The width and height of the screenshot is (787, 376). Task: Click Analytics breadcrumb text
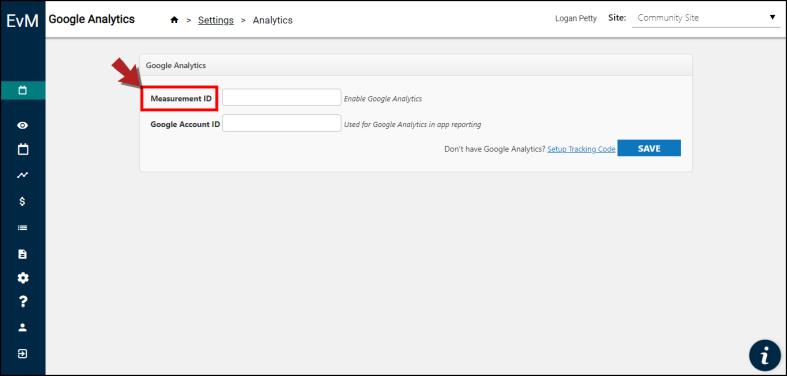(x=273, y=20)
